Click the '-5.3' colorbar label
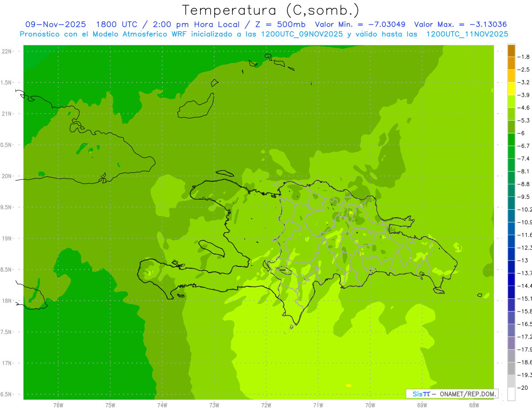Viewport: 532px width, 411px height. click(524, 121)
